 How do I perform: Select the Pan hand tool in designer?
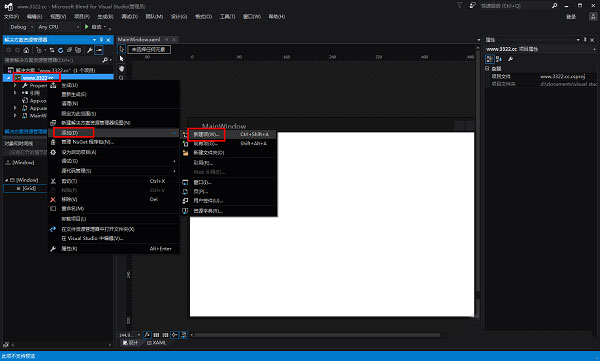122,69
